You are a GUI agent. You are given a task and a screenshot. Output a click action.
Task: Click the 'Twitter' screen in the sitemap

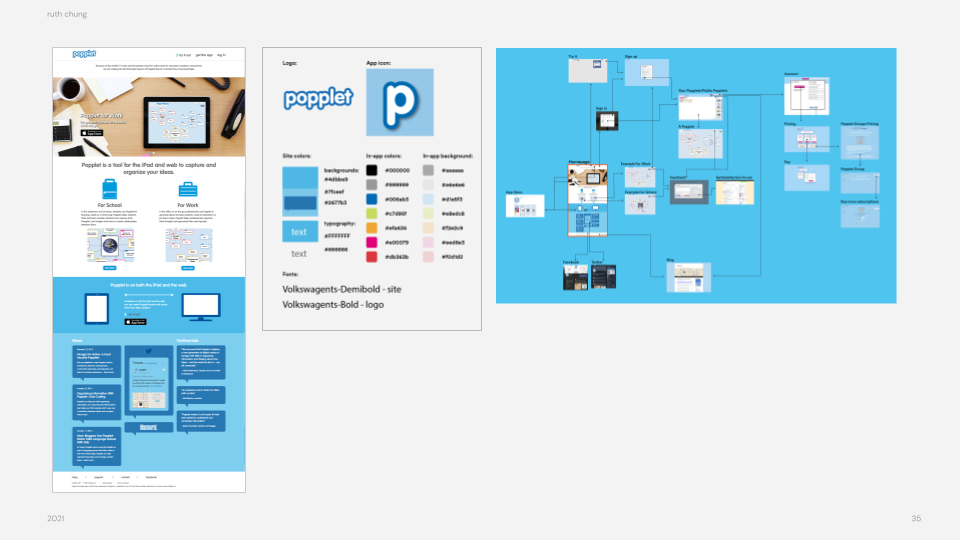point(604,277)
